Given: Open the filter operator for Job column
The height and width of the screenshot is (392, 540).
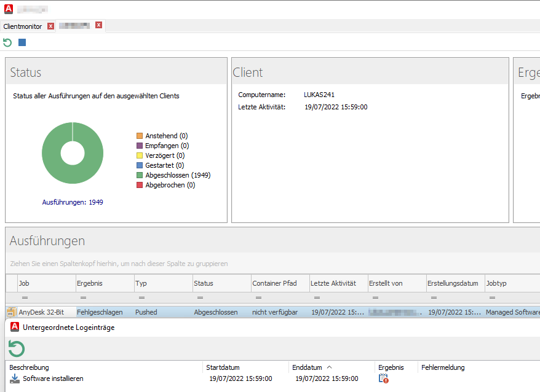Looking at the screenshot, I should click(25, 297).
